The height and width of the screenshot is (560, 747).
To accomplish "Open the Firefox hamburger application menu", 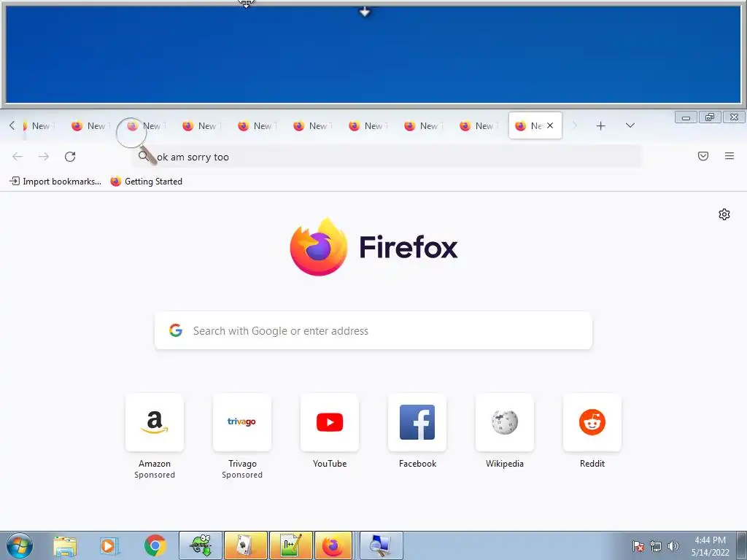I will coord(729,156).
